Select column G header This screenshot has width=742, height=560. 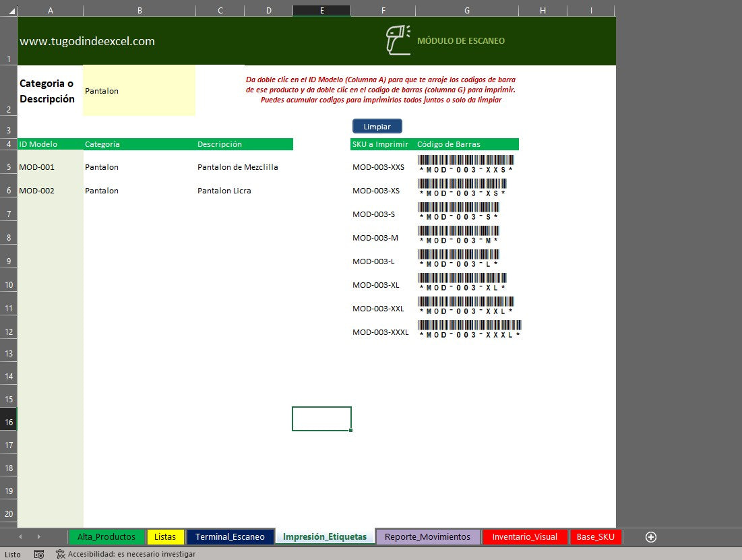pos(467,10)
